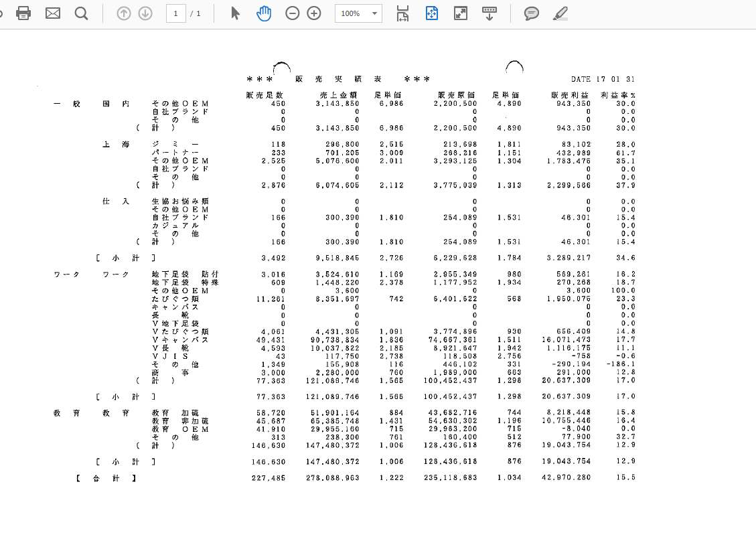Go to next page arrow
The height and width of the screenshot is (543, 756).
click(145, 13)
